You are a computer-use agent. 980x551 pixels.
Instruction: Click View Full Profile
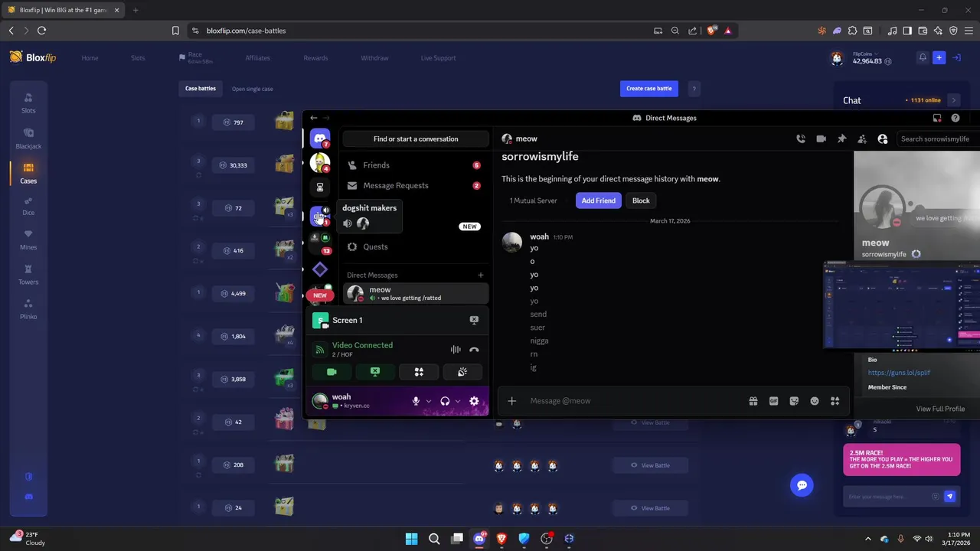click(x=940, y=409)
